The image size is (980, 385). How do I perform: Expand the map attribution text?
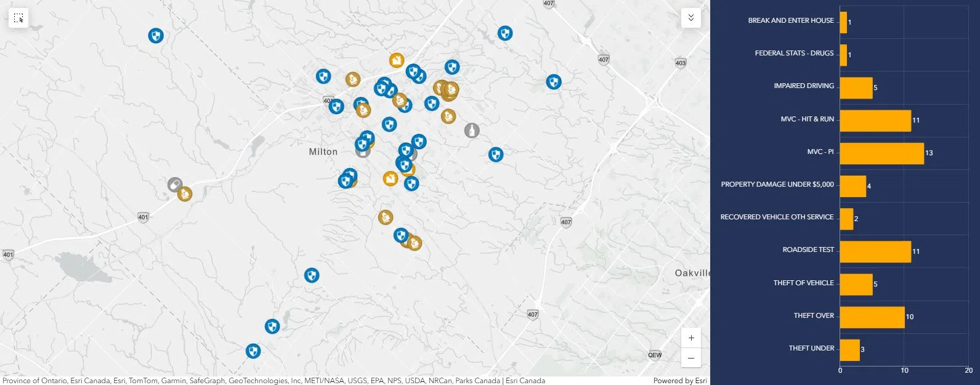pos(273,381)
